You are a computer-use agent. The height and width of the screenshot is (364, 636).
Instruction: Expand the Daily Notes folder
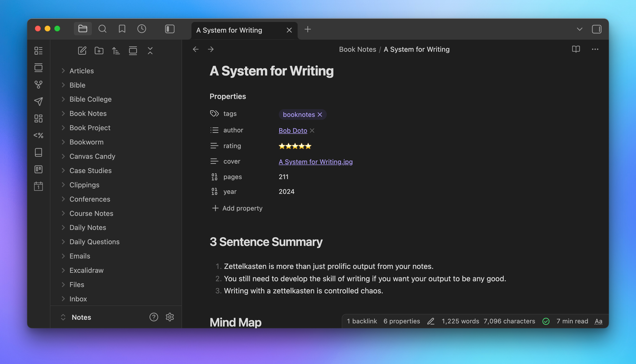coord(87,227)
